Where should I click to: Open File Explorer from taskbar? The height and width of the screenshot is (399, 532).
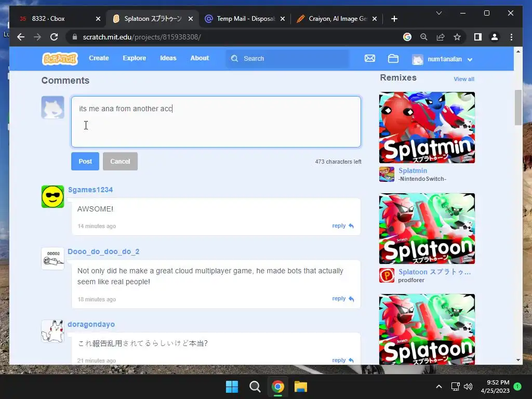tap(301, 387)
